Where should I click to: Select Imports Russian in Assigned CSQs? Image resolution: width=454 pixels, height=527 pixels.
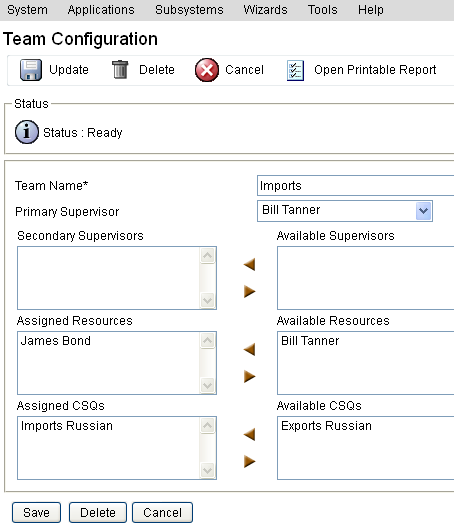point(67,426)
